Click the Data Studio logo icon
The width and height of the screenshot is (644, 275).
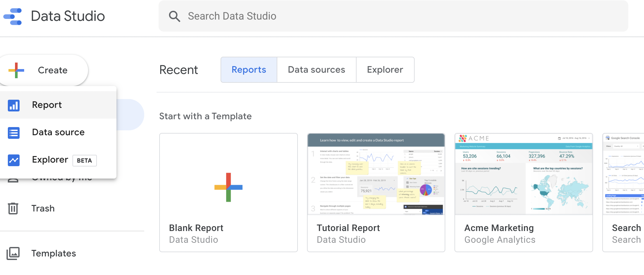click(12, 16)
